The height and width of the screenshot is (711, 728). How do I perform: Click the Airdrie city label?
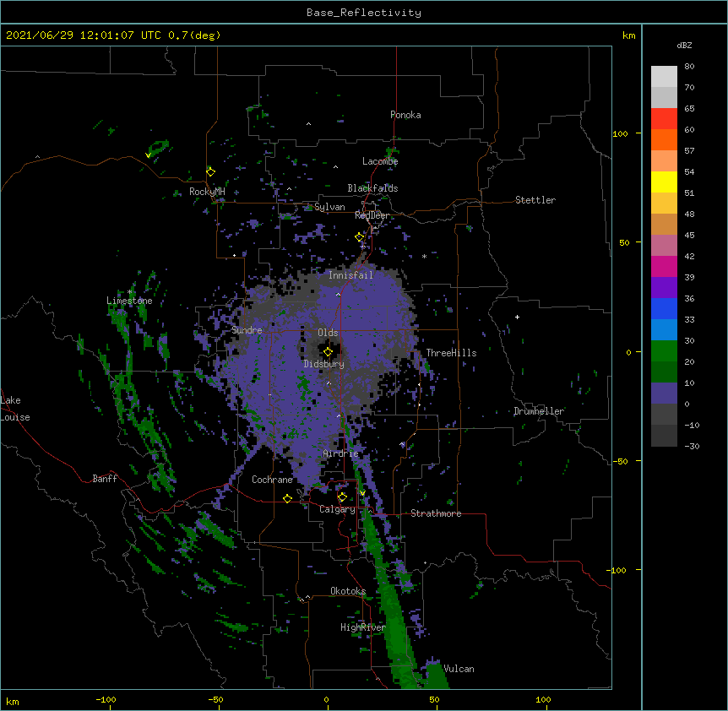tap(341, 453)
